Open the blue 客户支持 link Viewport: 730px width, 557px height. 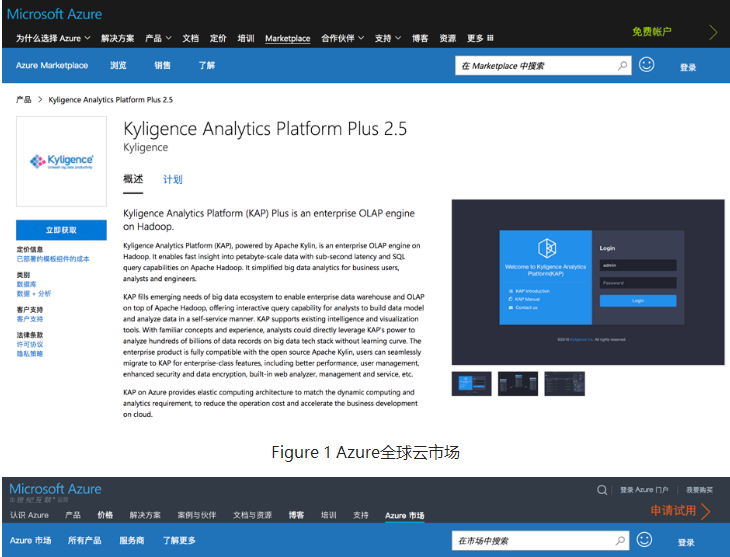coord(30,319)
